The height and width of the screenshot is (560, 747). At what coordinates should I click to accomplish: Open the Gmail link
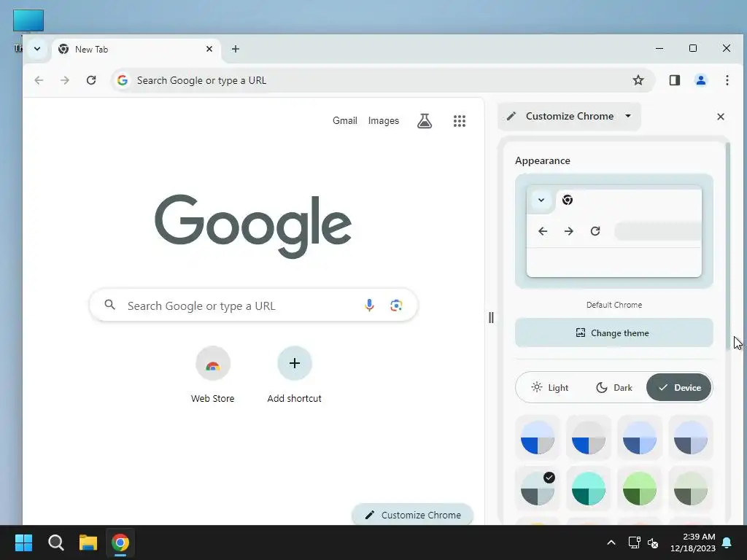tap(345, 121)
